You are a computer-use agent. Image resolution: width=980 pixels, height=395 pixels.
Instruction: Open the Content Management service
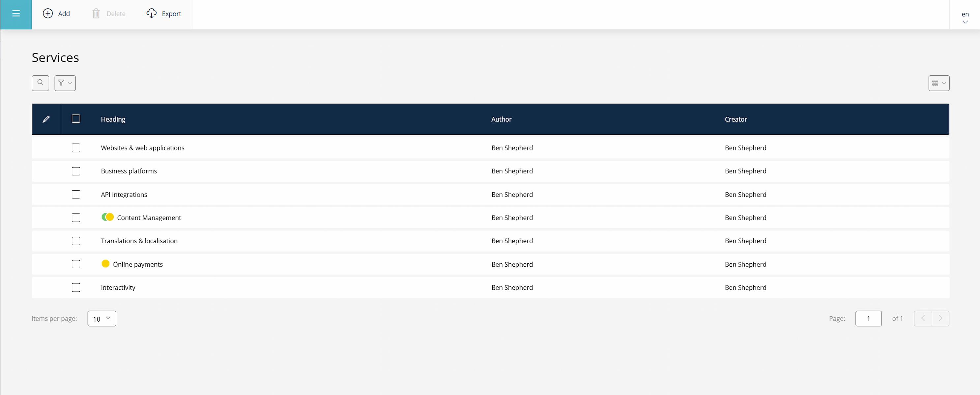149,218
